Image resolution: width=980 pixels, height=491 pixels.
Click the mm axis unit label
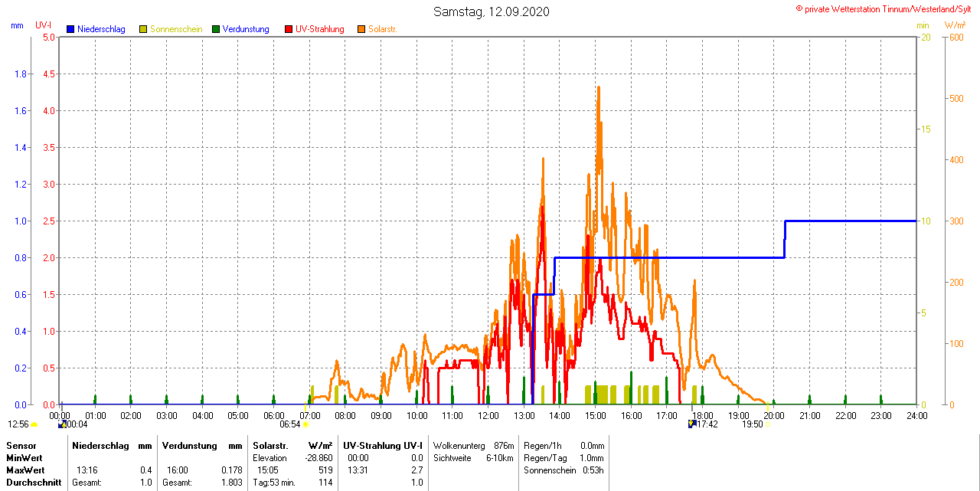(x=17, y=25)
